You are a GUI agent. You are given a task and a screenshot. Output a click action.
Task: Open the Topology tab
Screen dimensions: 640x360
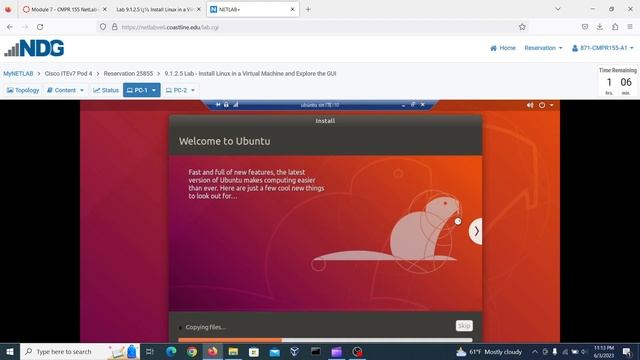click(x=23, y=90)
